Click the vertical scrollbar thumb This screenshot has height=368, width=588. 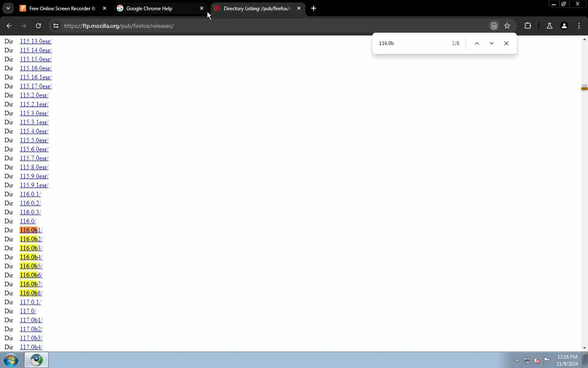tap(584, 88)
